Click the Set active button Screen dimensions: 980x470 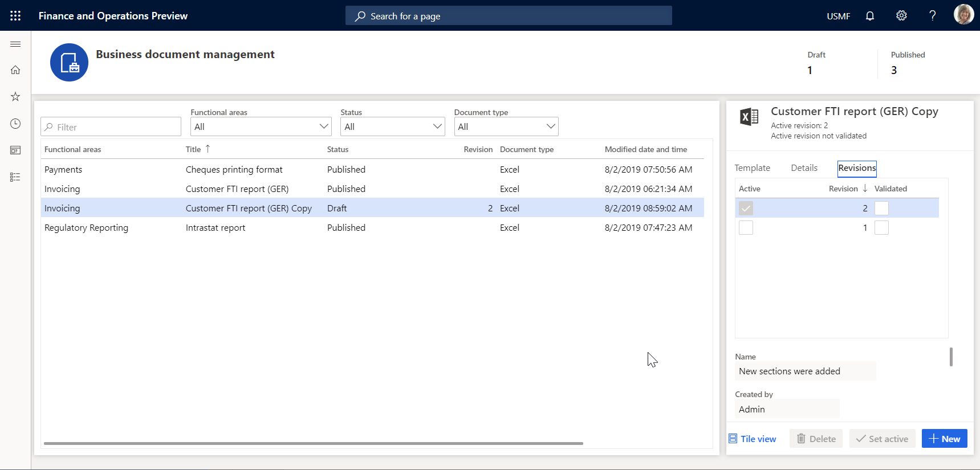(x=882, y=439)
